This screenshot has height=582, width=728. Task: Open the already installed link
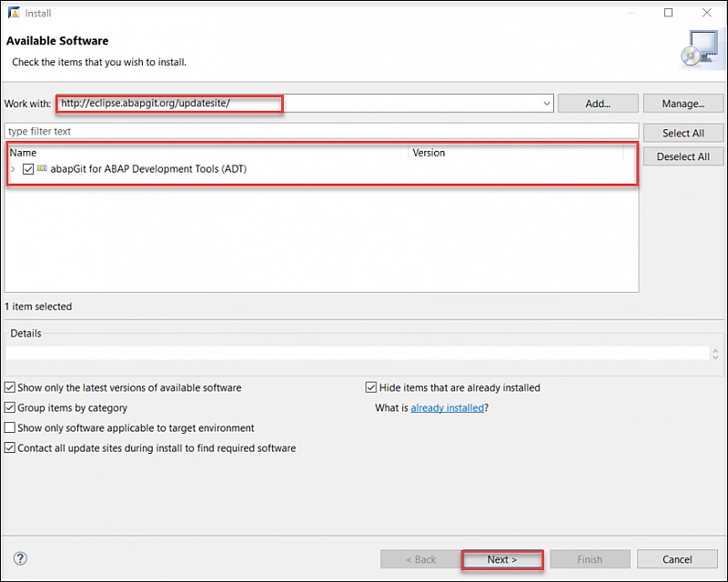(x=447, y=408)
